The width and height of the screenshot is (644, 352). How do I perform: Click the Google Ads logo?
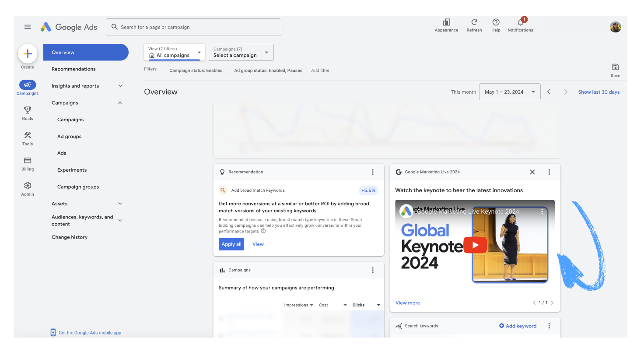coord(69,27)
